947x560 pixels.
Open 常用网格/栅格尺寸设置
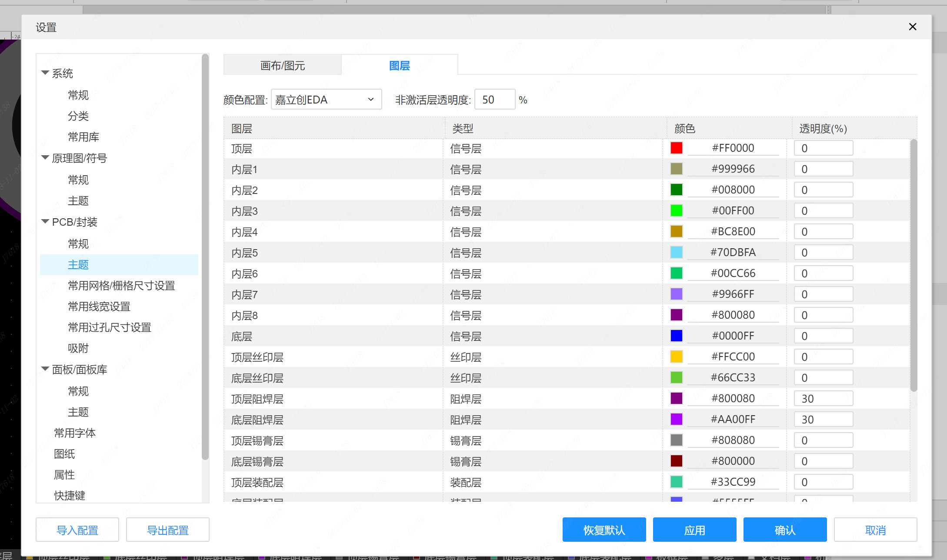121,285
